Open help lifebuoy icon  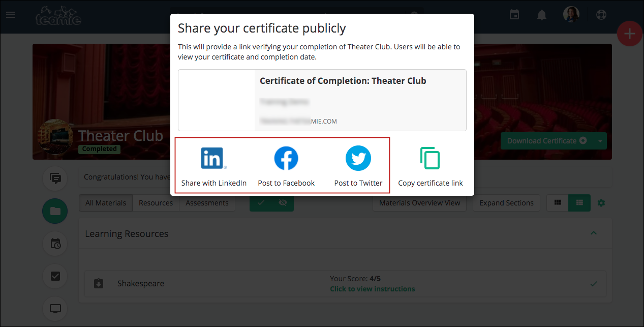602,15
